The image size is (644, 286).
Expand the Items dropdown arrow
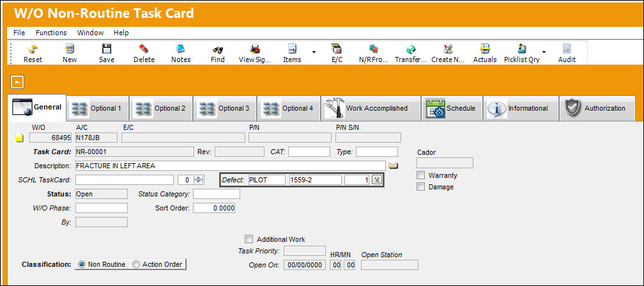314,52
